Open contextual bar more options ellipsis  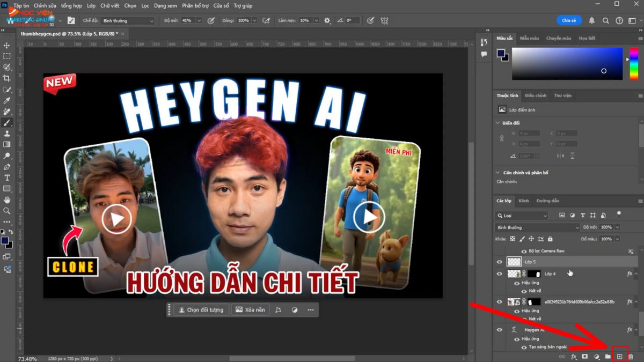311,310
